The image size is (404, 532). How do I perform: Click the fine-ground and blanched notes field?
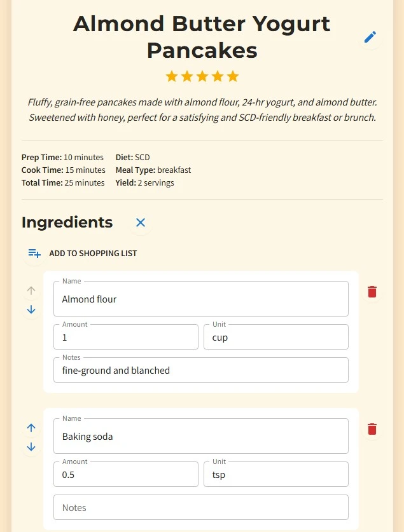(x=201, y=370)
